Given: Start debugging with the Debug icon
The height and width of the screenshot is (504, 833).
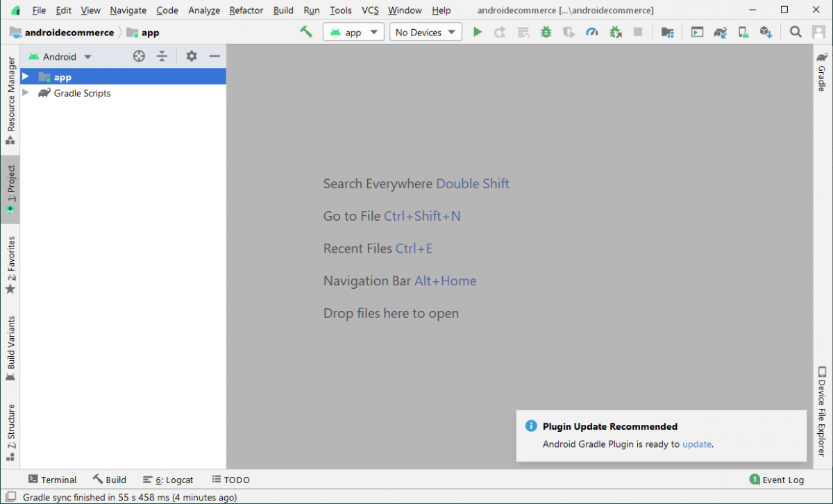Looking at the screenshot, I should click(546, 31).
